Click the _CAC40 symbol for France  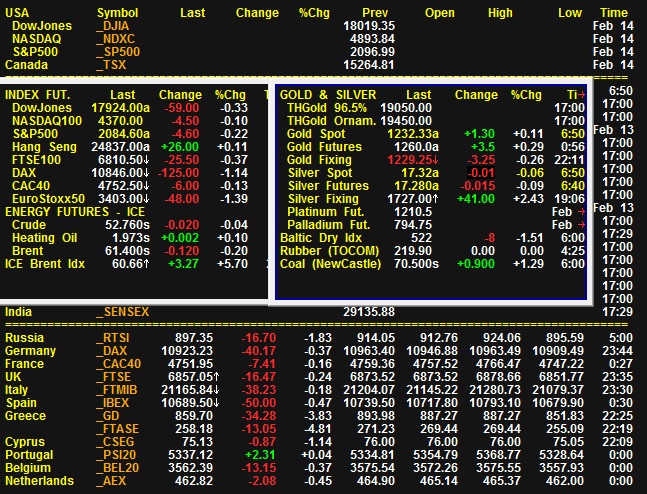[x=118, y=364]
